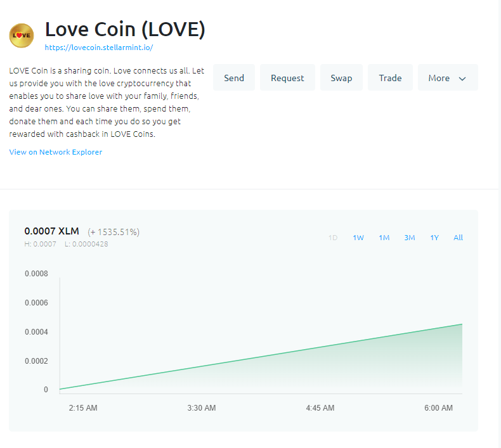Click the 2:15 AM axis label
The height and width of the screenshot is (448, 501).
click(x=83, y=408)
